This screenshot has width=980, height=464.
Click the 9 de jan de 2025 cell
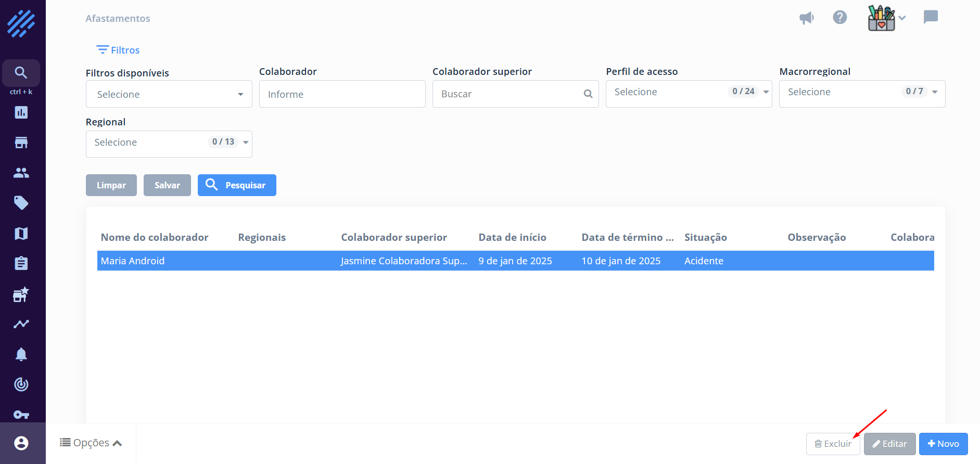pyautogui.click(x=515, y=261)
